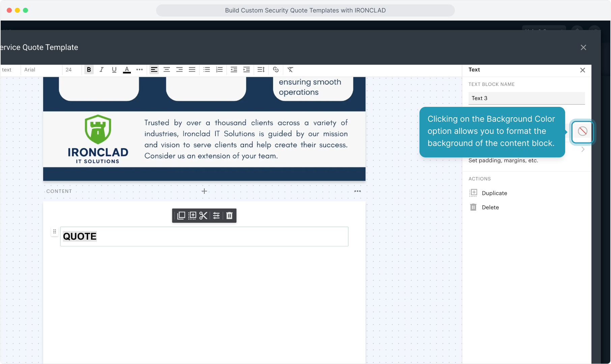The height and width of the screenshot is (364, 611).
Task: Expand more text formatting options ellipsis
Action: click(x=140, y=70)
